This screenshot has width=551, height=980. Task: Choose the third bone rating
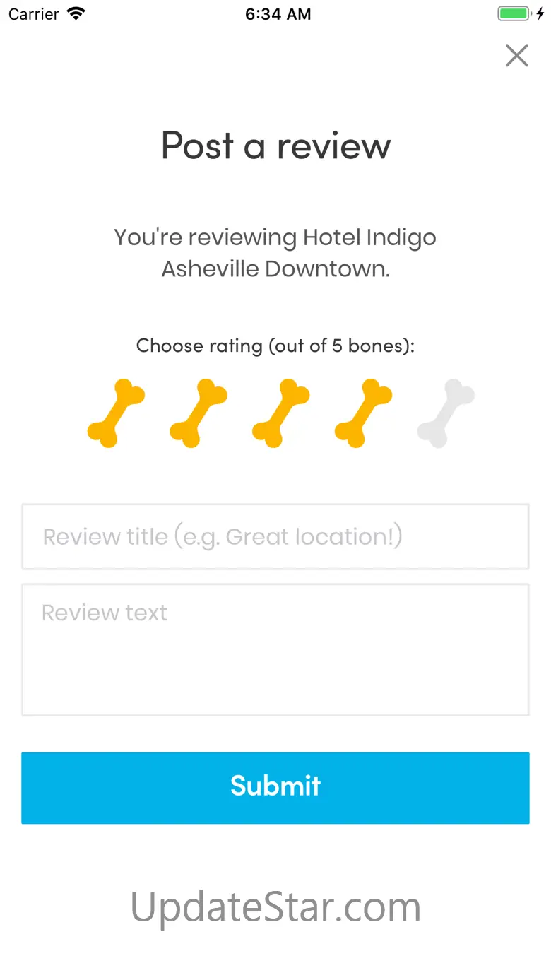[x=280, y=413]
